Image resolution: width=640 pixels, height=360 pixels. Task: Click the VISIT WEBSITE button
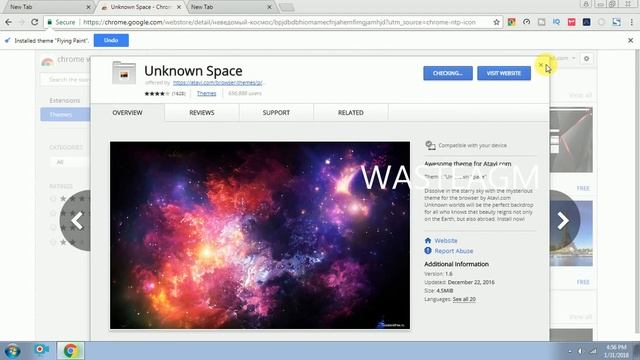pos(504,73)
